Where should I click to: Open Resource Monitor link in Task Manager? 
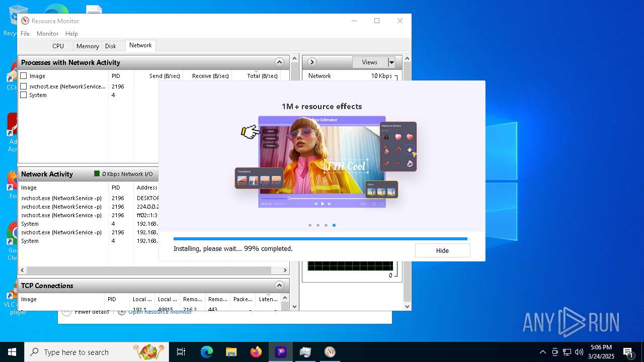(160, 312)
